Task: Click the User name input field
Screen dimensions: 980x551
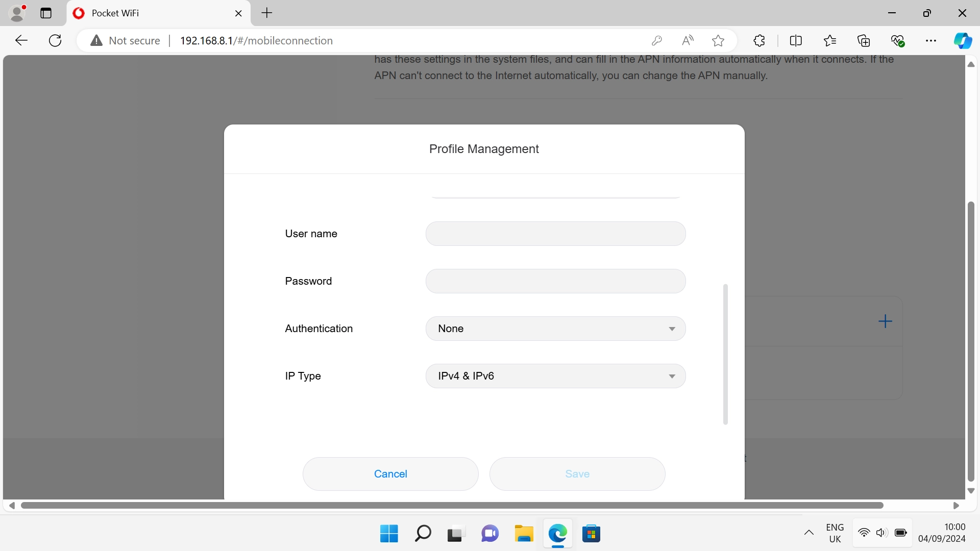Action: tap(555, 234)
